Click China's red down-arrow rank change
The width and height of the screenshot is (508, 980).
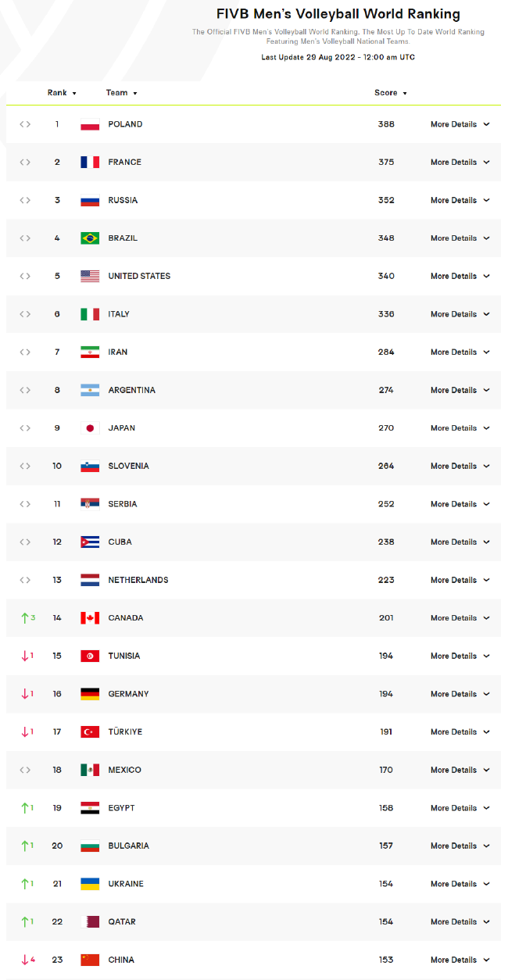(28, 960)
